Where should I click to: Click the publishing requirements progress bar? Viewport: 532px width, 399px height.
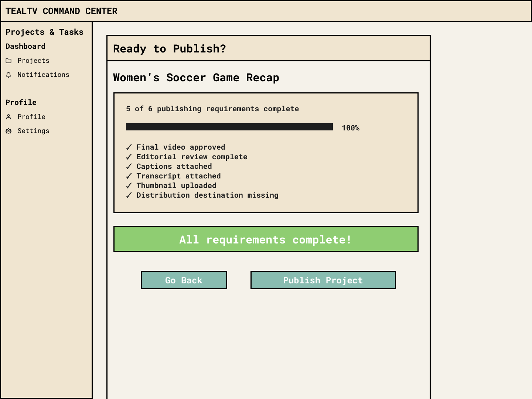[x=229, y=127]
